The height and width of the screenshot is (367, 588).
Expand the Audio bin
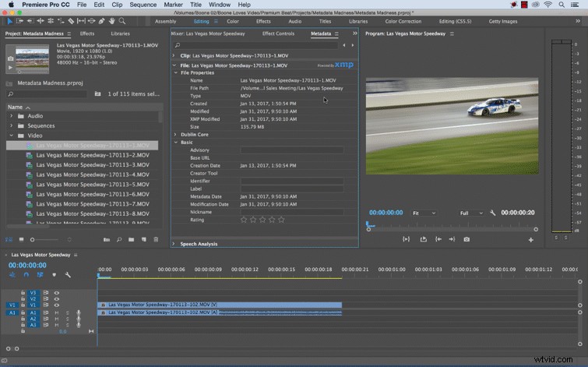click(11, 116)
